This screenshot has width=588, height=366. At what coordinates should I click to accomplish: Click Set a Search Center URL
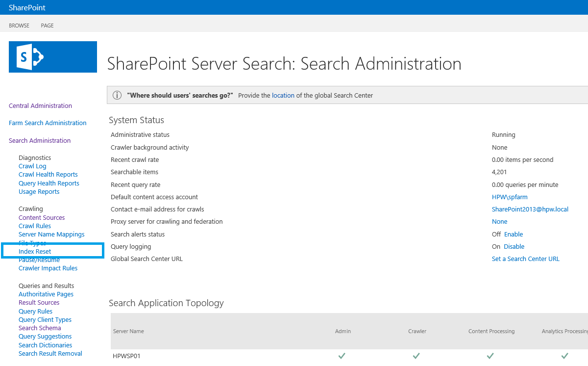coord(525,259)
